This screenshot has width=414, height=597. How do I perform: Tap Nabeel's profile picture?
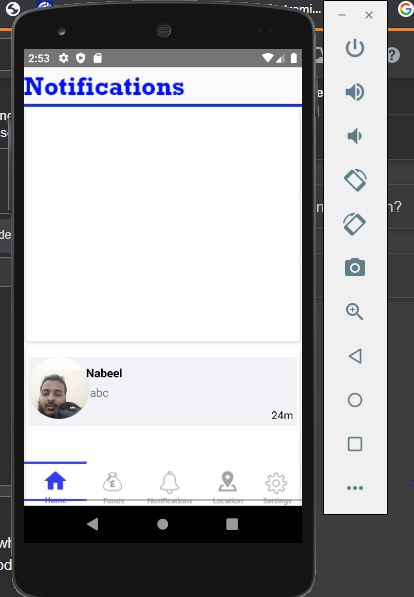(x=58, y=388)
